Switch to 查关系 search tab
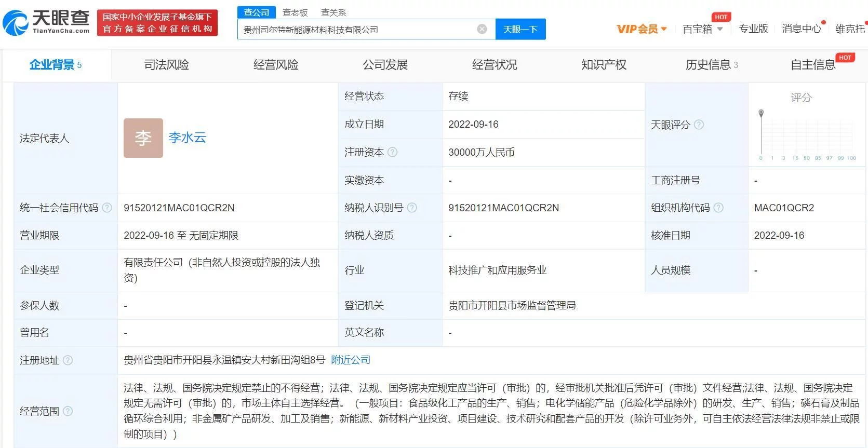The height and width of the screenshot is (448, 868). [333, 12]
